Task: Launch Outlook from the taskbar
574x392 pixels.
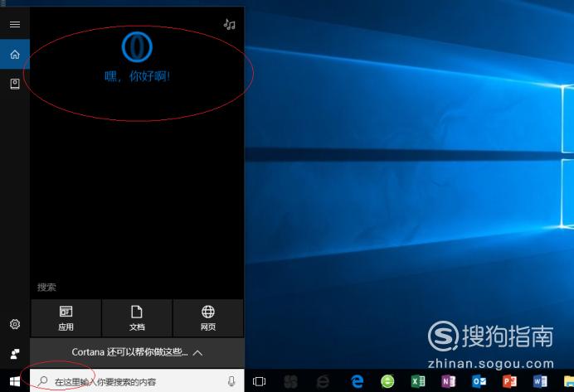Action: click(479, 381)
